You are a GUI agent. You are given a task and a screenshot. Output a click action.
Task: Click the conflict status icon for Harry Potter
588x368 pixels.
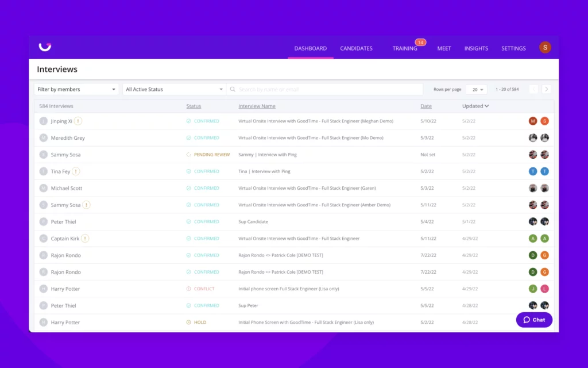189,289
